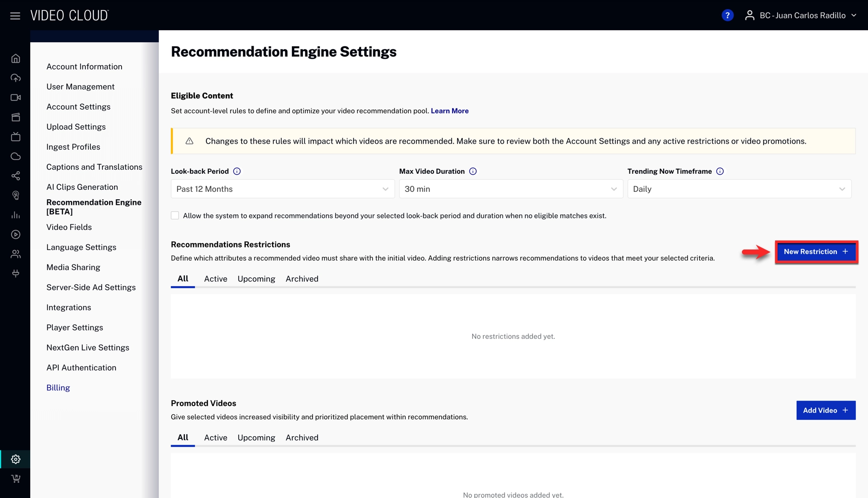Click the help question mark icon
Image resolution: width=868 pixels, height=498 pixels.
coord(727,16)
